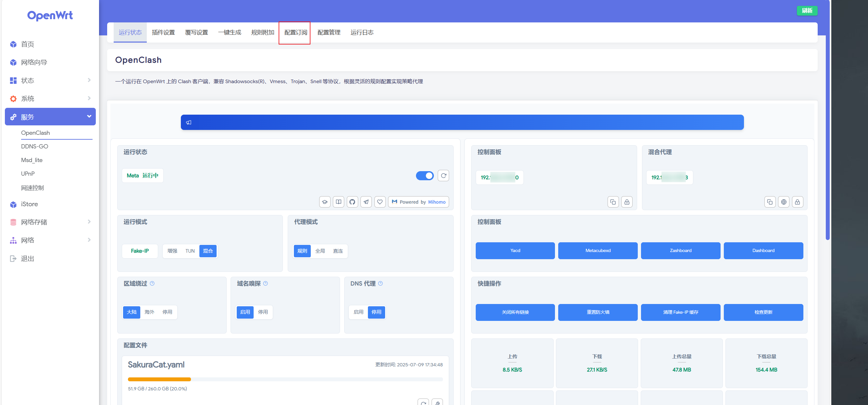Expand the 网络存储 menu chevron
This screenshot has width=868, height=405.
coord(89,222)
